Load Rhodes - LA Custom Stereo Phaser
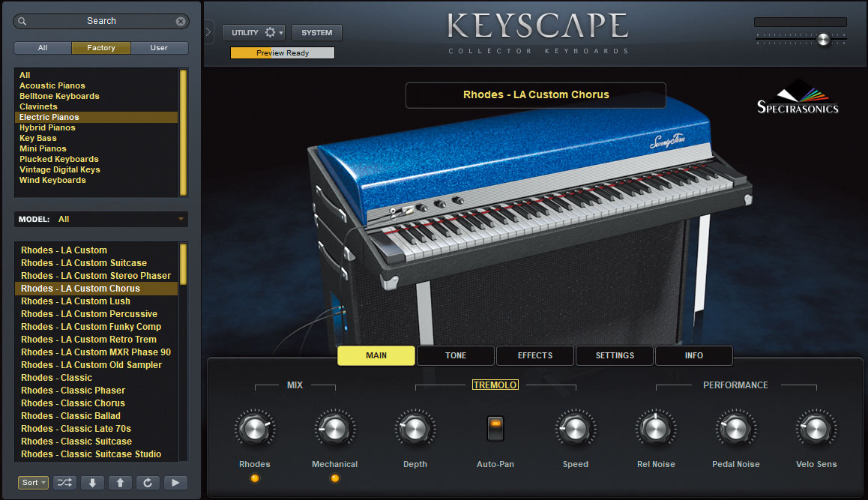Viewport: 868px width, 500px height. 97,276
